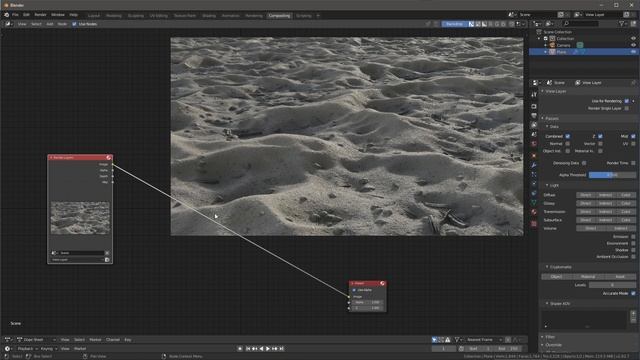Open the compositor Node menu
The height and width of the screenshot is (360, 640).
tap(62, 24)
